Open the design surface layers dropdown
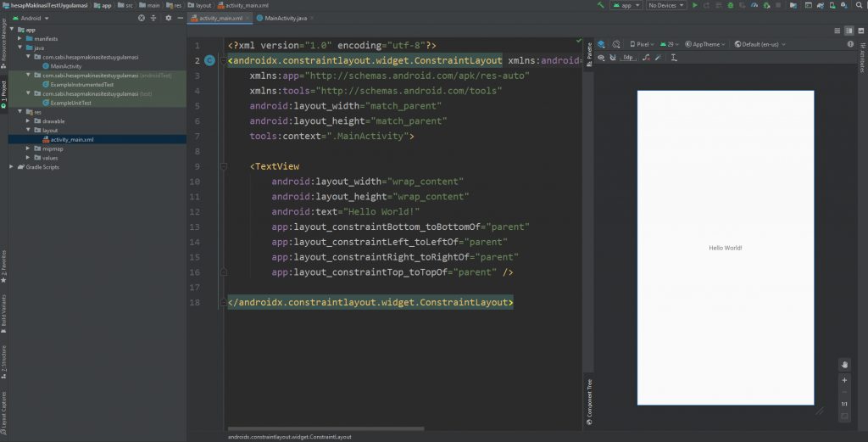This screenshot has height=442, width=868. [601, 44]
